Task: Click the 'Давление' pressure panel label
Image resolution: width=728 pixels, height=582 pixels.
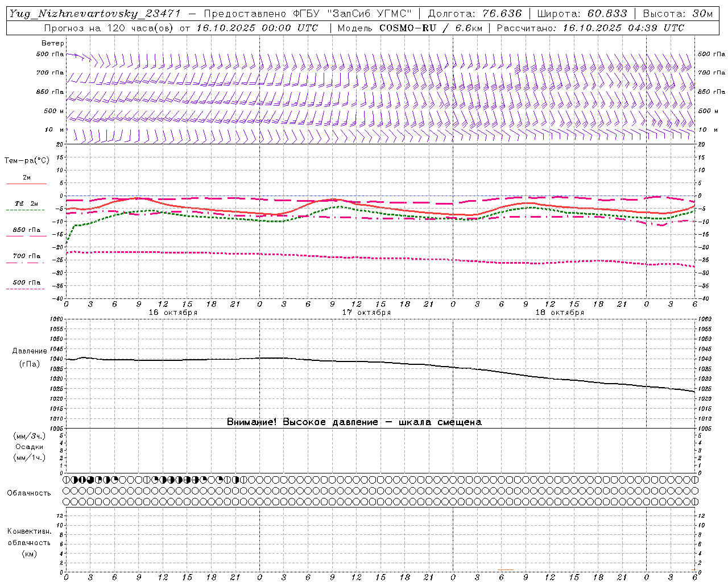Action: click(x=30, y=351)
